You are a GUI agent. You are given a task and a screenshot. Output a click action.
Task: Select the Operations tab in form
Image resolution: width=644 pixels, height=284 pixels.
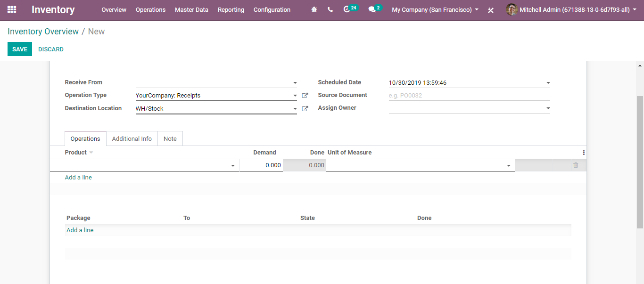coord(85,138)
